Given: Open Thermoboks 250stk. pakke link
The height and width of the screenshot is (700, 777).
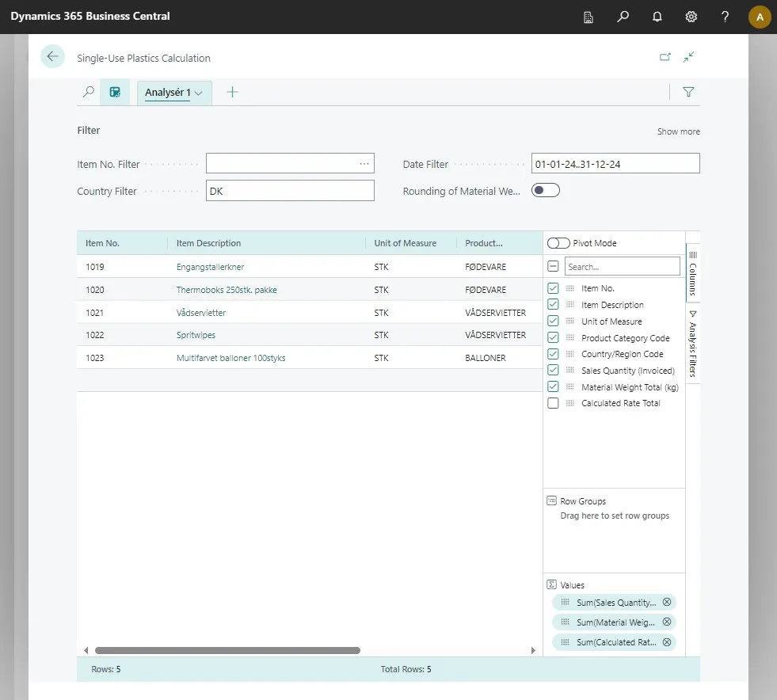Looking at the screenshot, I should tap(227, 290).
